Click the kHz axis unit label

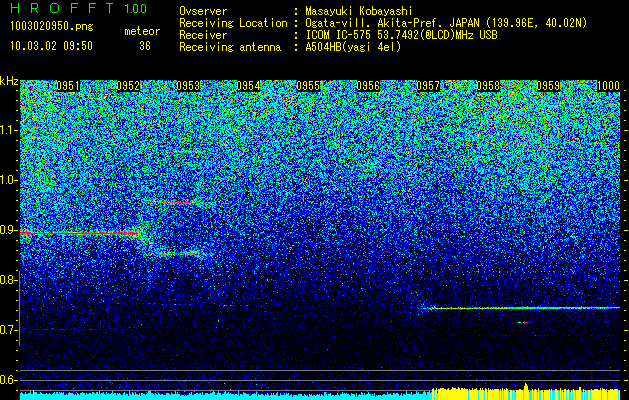(x=9, y=81)
